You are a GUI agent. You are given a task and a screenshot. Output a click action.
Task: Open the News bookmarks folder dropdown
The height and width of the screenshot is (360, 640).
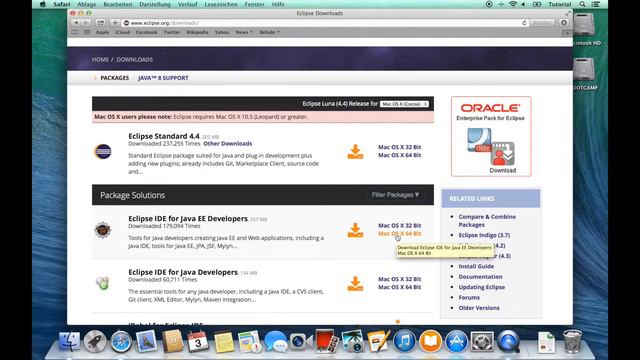244,32
